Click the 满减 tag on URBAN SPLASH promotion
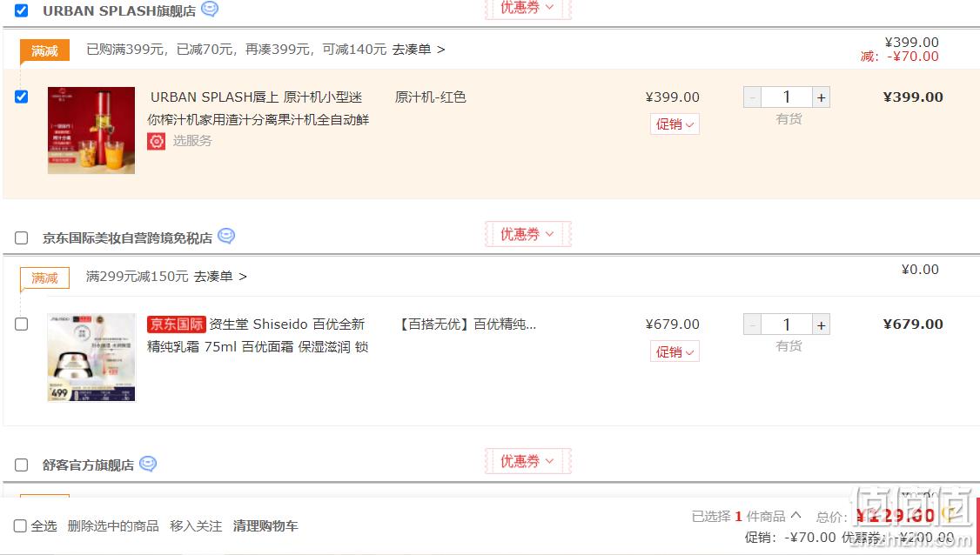 (44, 50)
